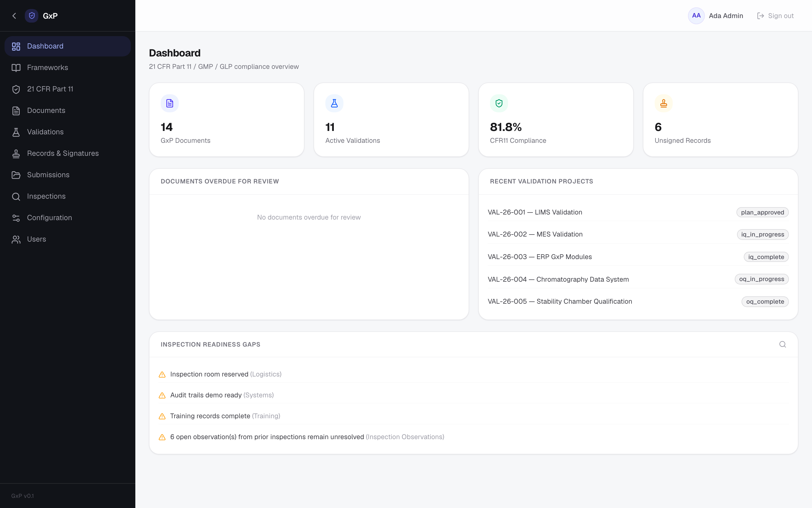Open VAL-26-001 — LIMS Validation project
The width and height of the screenshot is (812, 508).
535,212
